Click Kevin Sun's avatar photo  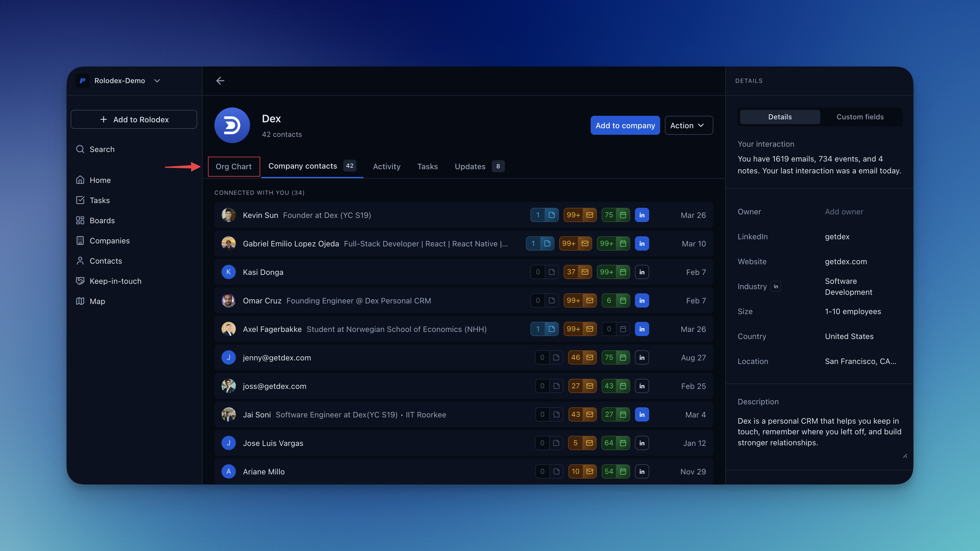[x=229, y=215]
